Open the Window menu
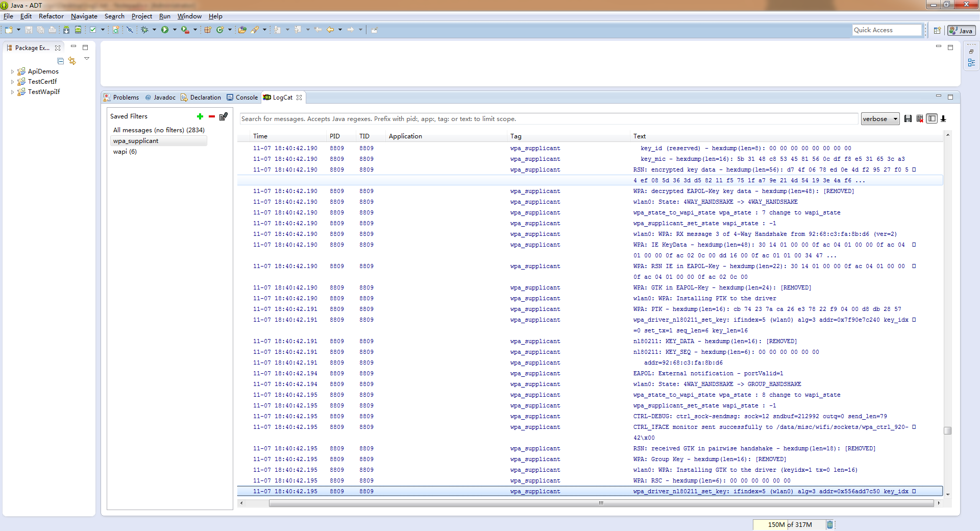The height and width of the screenshot is (531, 980). [x=189, y=16]
